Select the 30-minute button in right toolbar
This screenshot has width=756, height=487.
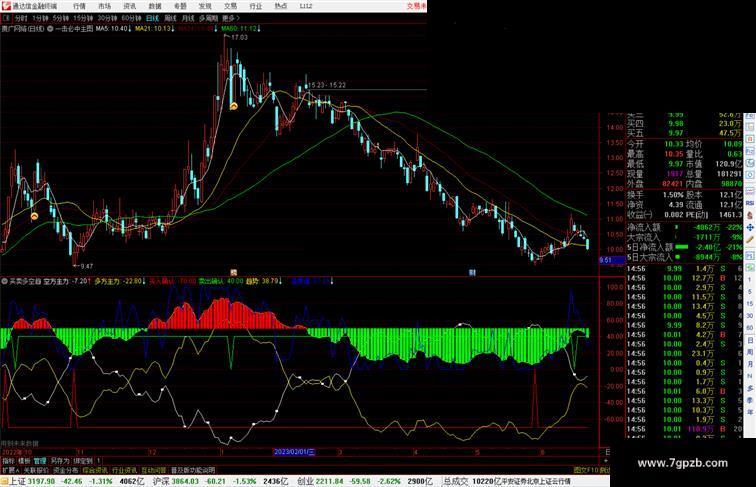pos(750,316)
